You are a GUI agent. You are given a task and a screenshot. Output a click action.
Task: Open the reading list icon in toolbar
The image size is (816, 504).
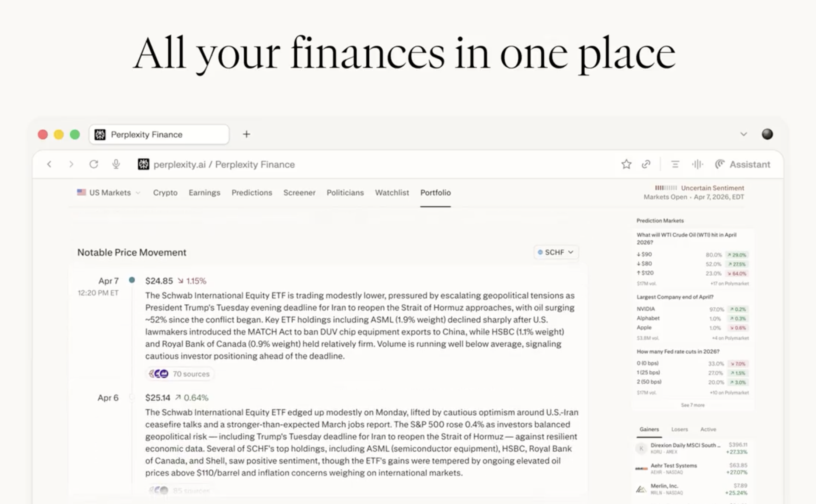[675, 164]
